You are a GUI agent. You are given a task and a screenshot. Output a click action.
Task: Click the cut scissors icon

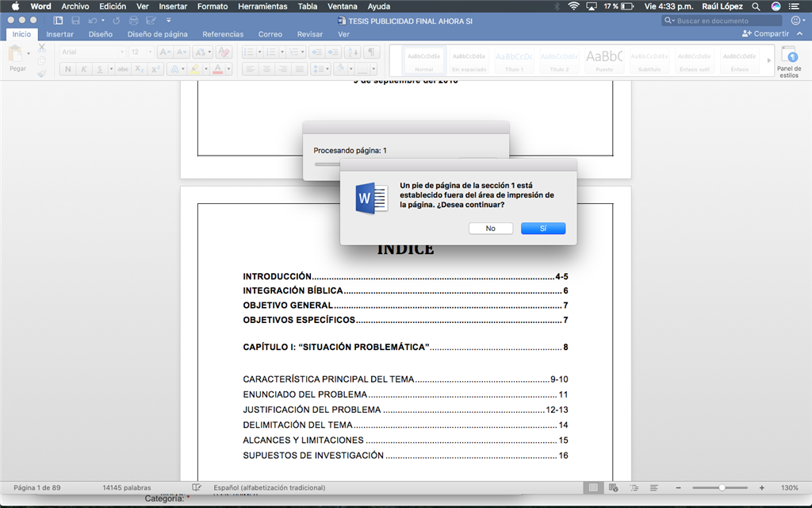tap(42, 48)
